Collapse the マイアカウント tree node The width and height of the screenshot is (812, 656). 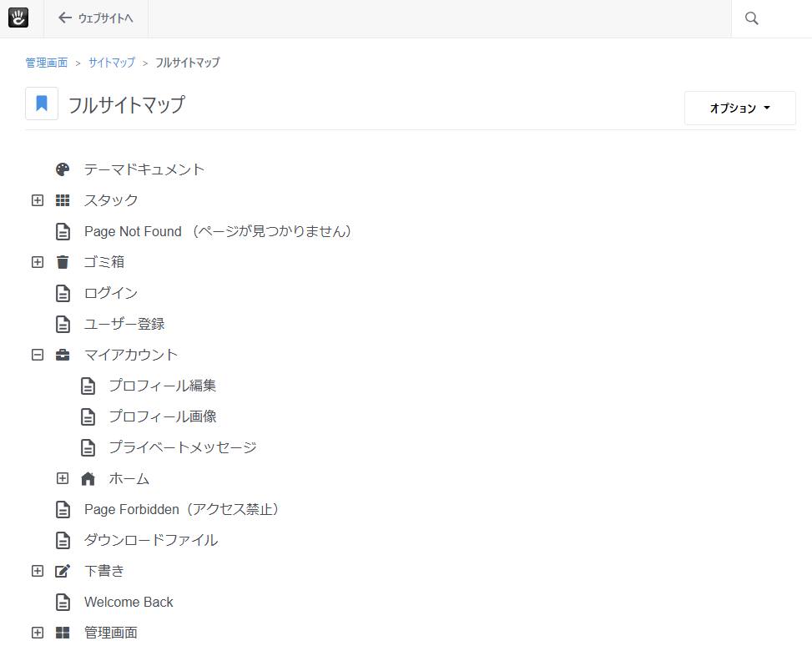click(x=38, y=355)
